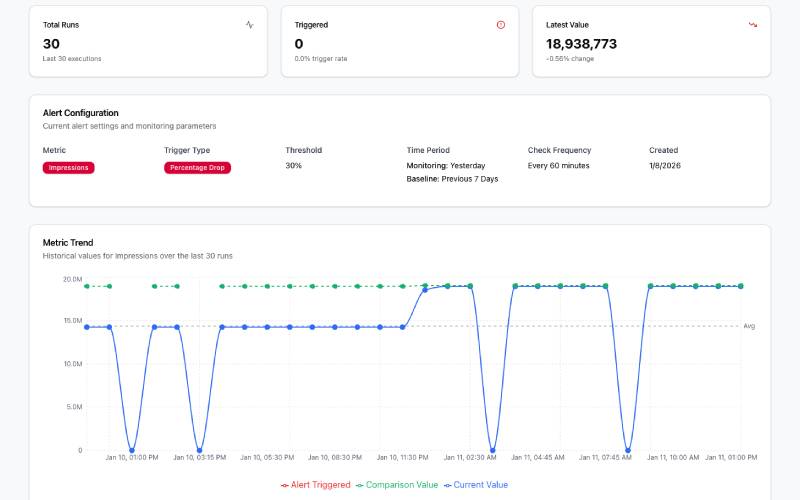Toggle the Comparison Value series label in legend
The width and height of the screenshot is (800, 500).
click(402, 485)
